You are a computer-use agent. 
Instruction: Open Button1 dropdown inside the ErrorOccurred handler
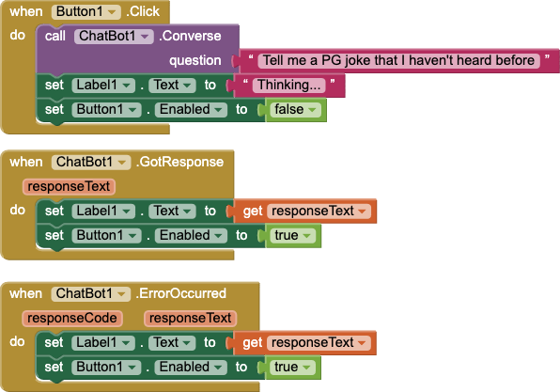[106, 367]
